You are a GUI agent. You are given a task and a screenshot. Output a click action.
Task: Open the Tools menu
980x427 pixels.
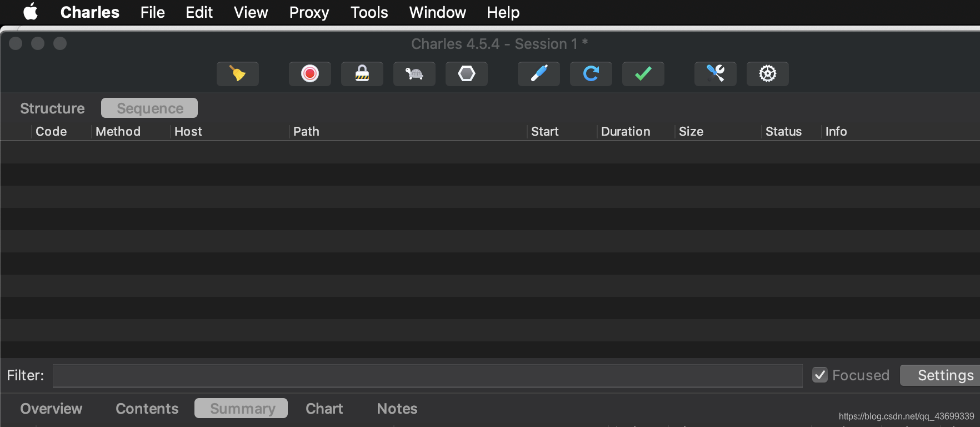(x=369, y=12)
